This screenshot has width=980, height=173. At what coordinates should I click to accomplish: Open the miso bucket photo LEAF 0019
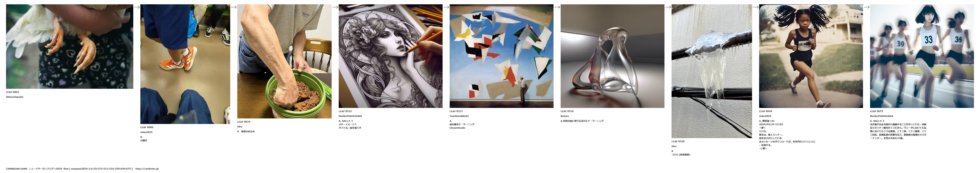point(285,61)
